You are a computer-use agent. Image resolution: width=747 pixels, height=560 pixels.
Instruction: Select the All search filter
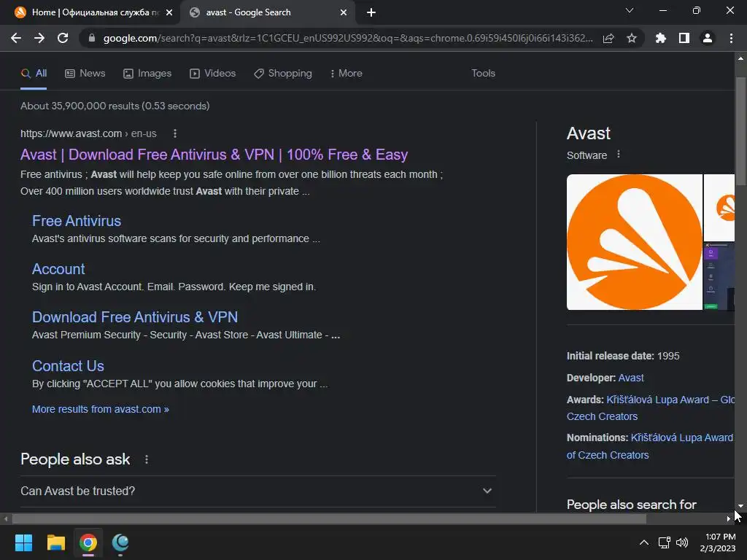click(x=34, y=74)
